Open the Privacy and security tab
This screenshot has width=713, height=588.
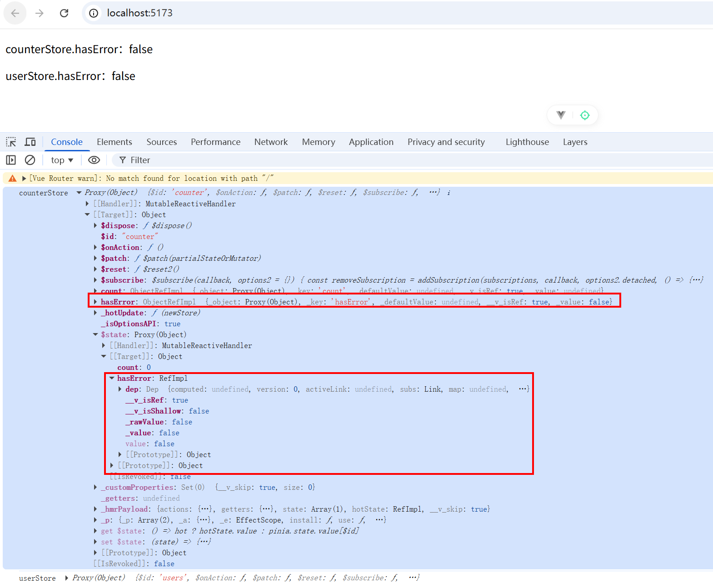click(x=446, y=142)
